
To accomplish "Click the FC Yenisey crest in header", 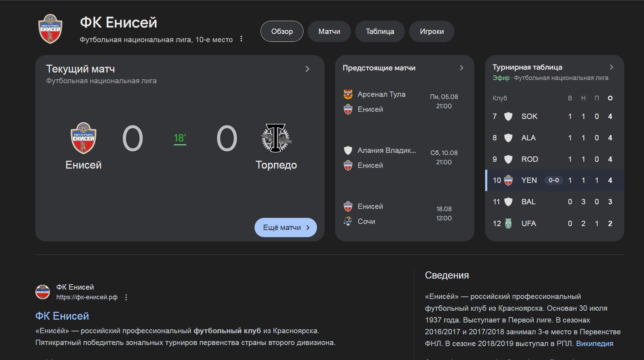I will coord(50,29).
